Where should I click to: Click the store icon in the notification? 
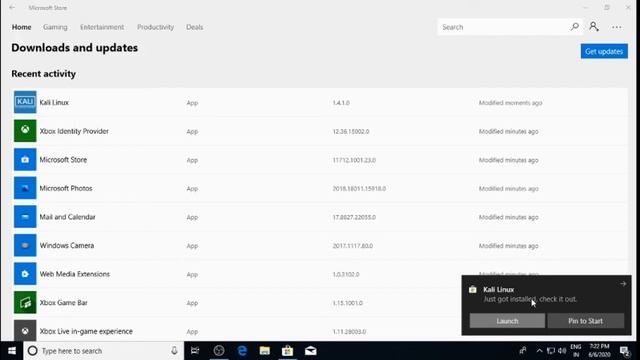coord(473,289)
